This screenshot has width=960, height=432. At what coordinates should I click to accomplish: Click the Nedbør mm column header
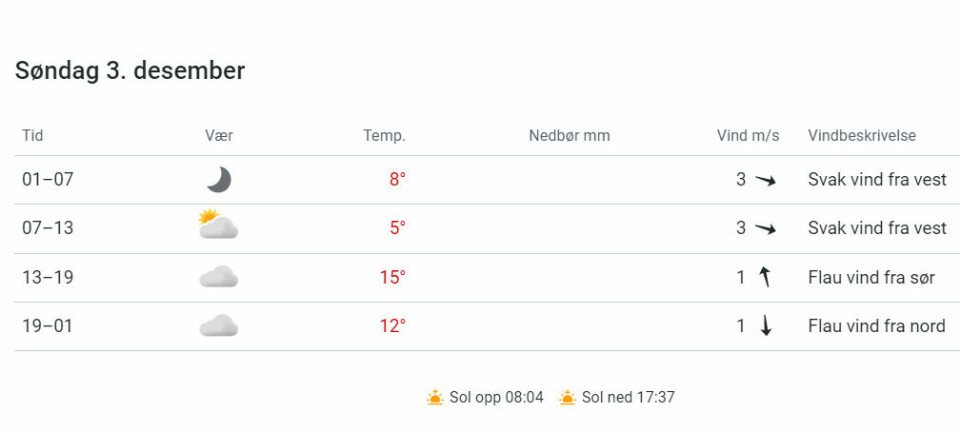569,136
